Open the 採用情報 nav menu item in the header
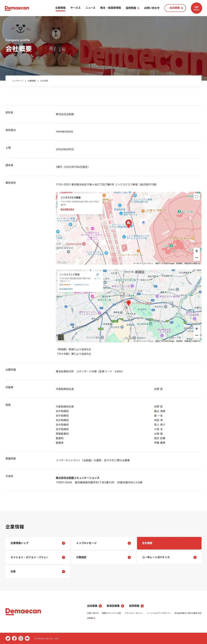The width and height of the screenshot is (207, 644). pos(132,8)
